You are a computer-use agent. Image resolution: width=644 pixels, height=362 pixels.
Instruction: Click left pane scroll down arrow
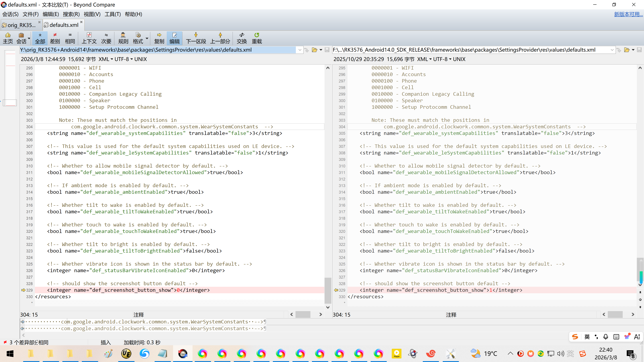tap(328, 307)
